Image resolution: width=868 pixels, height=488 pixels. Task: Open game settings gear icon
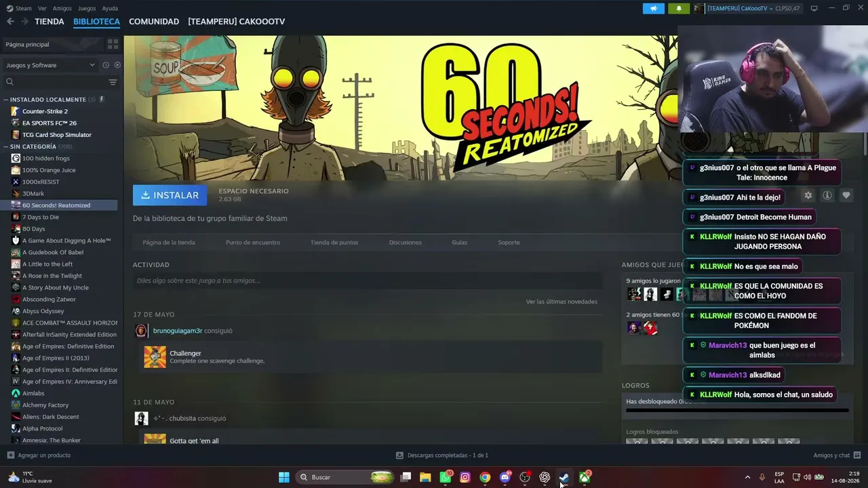808,195
